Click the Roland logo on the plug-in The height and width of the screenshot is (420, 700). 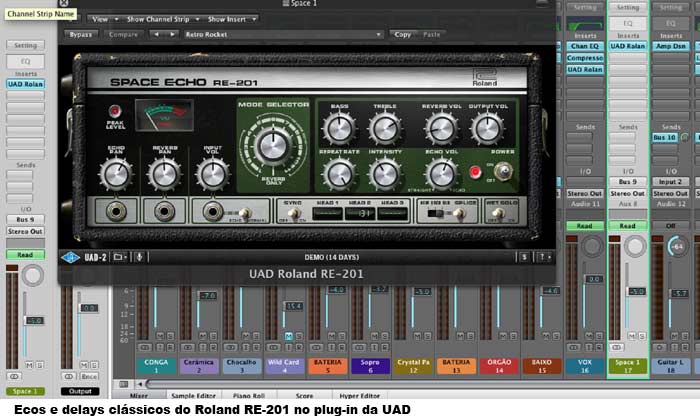click(484, 78)
